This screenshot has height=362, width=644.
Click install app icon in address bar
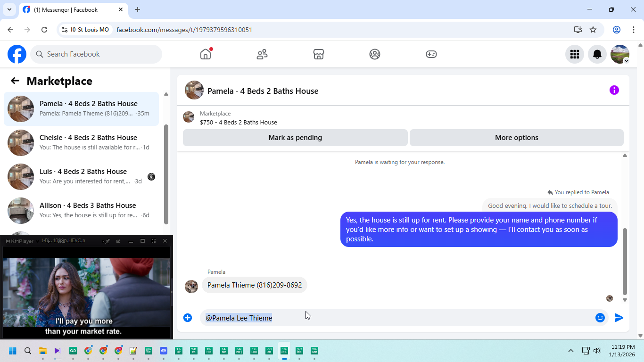[x=578, y=30]
